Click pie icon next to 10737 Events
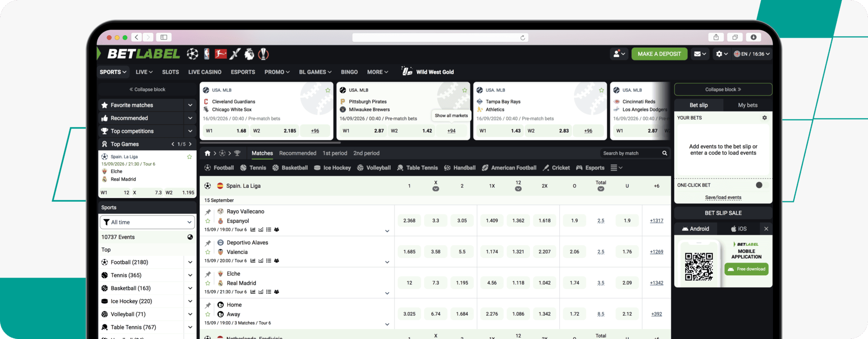The height and width of the screenshot is (339, 868). pos(190,237)
